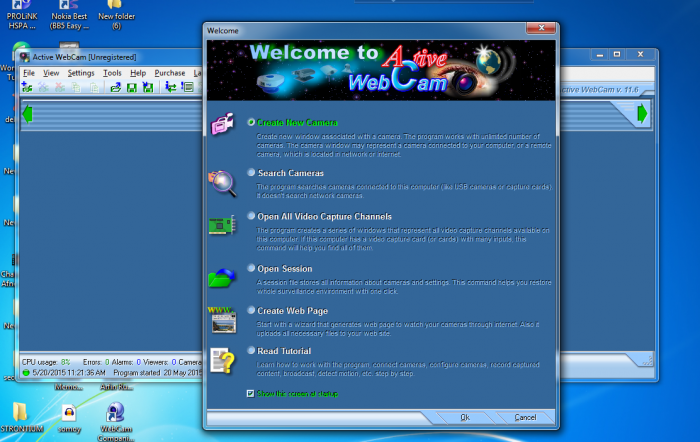
Task: Click the Ok button in Welcome dialog
Action: pos(465,417)
